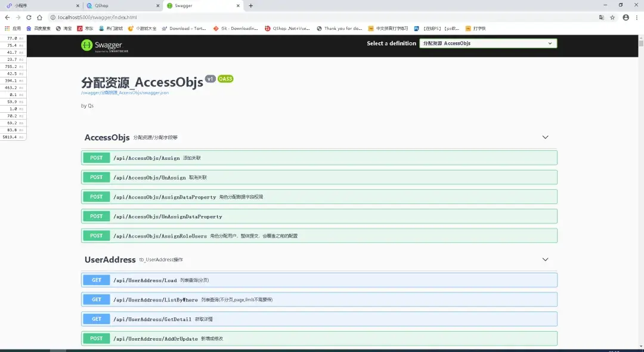Click the GET badge on /api/UserAddress/Load
Image resolution: width=644 pixels, height=352 pixels.
tap(96, 279)
